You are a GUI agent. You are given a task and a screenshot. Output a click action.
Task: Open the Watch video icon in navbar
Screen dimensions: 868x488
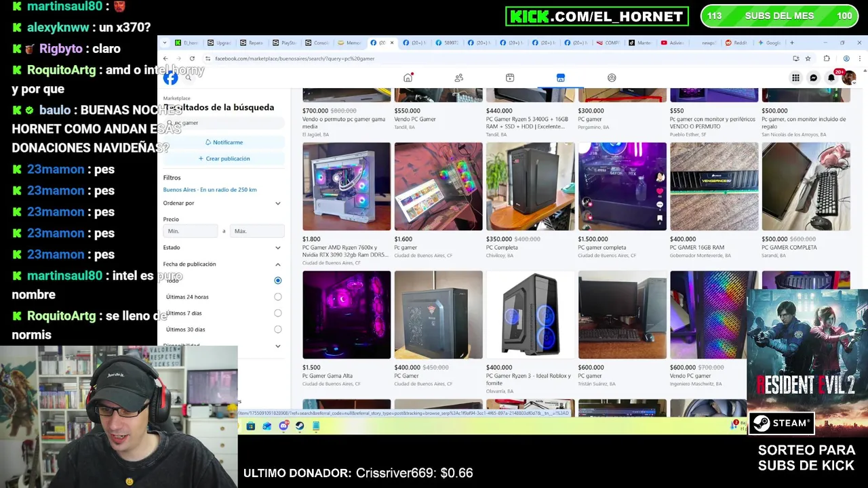pyautogui.click(x=510, y=78)
